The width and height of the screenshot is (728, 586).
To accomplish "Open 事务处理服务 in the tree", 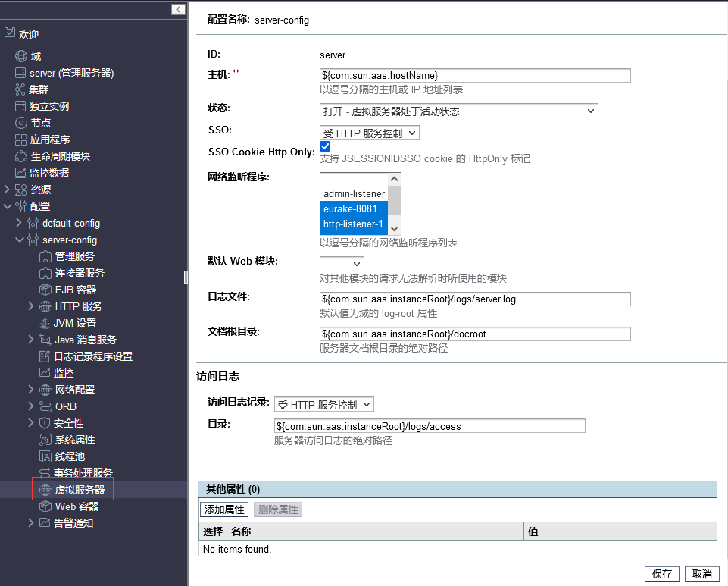I will [83, 473].
